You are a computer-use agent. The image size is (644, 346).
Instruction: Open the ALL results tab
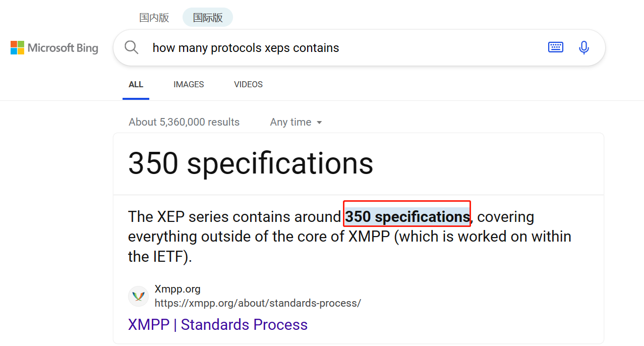(136, 84)
